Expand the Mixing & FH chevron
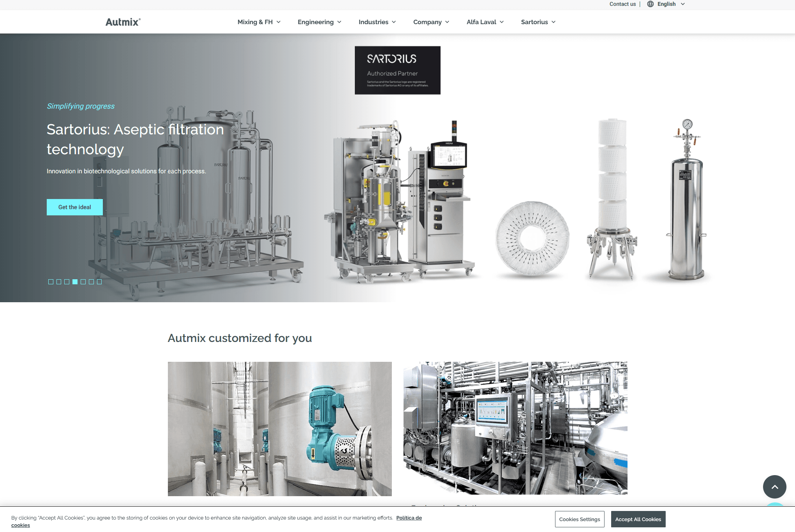Viewport: 795px width, 532px height. (279, 22)
